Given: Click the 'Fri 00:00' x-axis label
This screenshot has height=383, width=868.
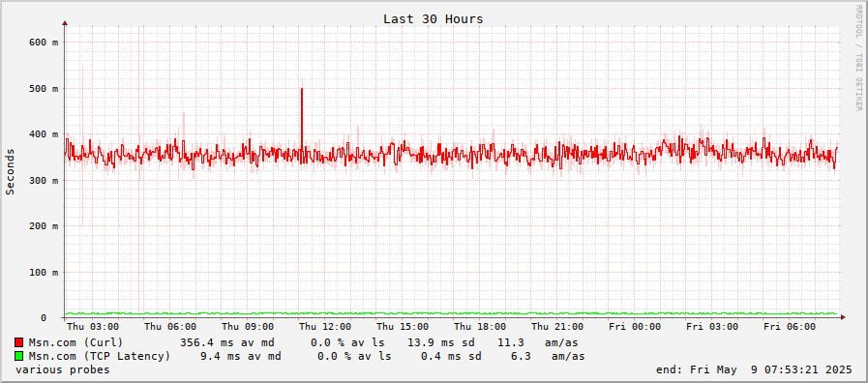Looking at the screenshot, I should coord(635,327).
